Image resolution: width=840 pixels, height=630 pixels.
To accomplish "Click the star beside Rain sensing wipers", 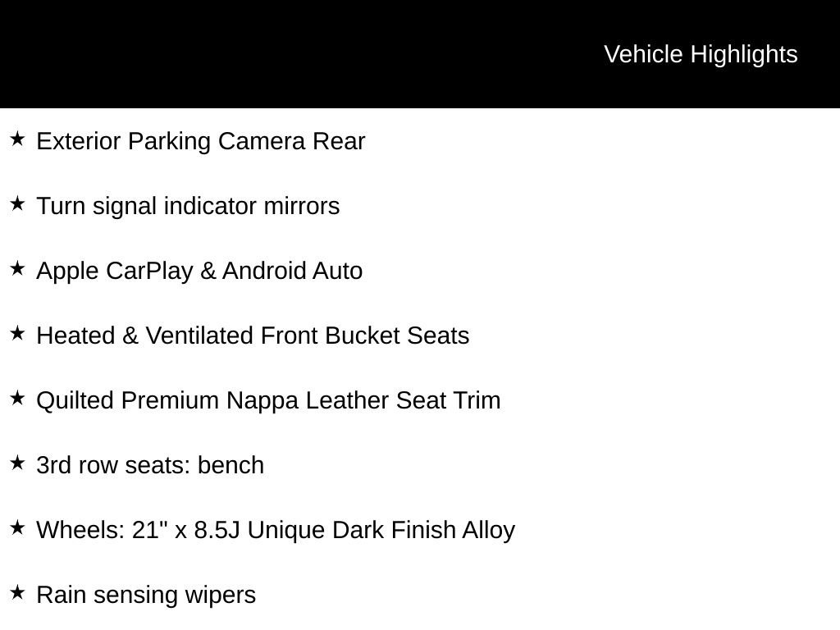I will (17, 593).
